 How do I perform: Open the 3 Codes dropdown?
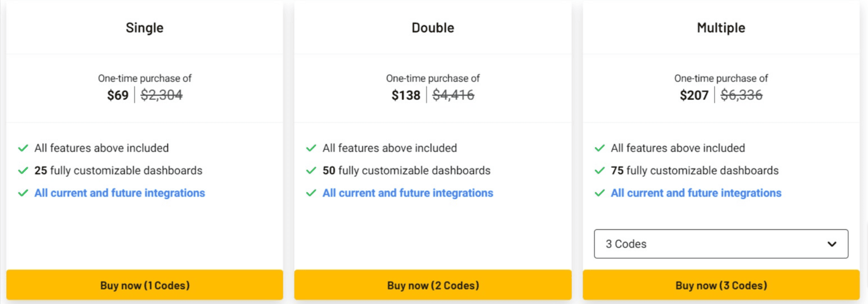(x=721, y=244)
